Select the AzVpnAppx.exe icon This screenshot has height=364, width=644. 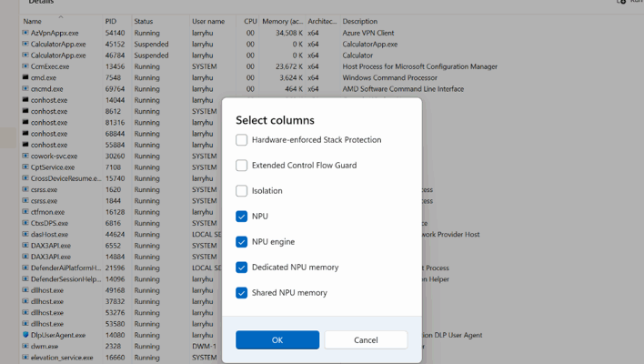tap(25, 33)
